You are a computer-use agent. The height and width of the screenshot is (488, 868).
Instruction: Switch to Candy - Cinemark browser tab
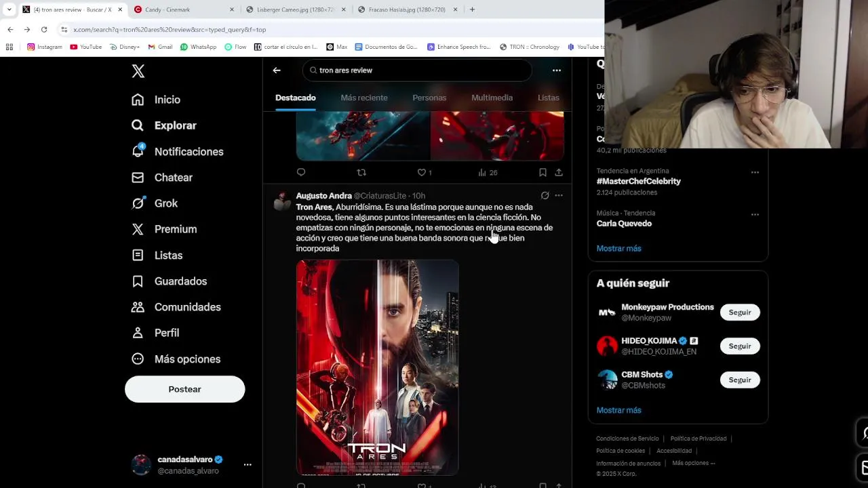click(x=183, y=9)
